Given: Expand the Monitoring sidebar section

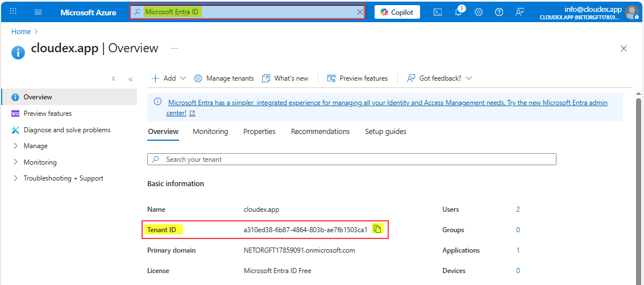Looking at the screenshot, I should pyautogui.click(x=40, y=162).
